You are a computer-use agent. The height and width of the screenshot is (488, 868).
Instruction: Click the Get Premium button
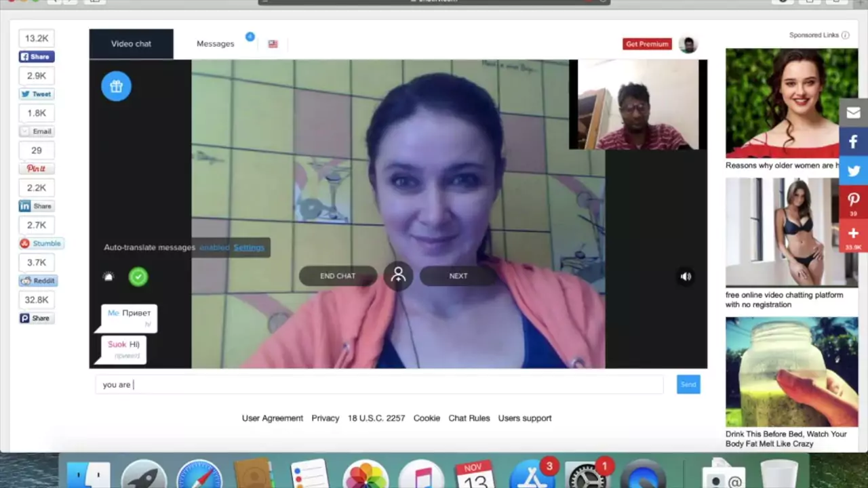[x=647, y=44]
